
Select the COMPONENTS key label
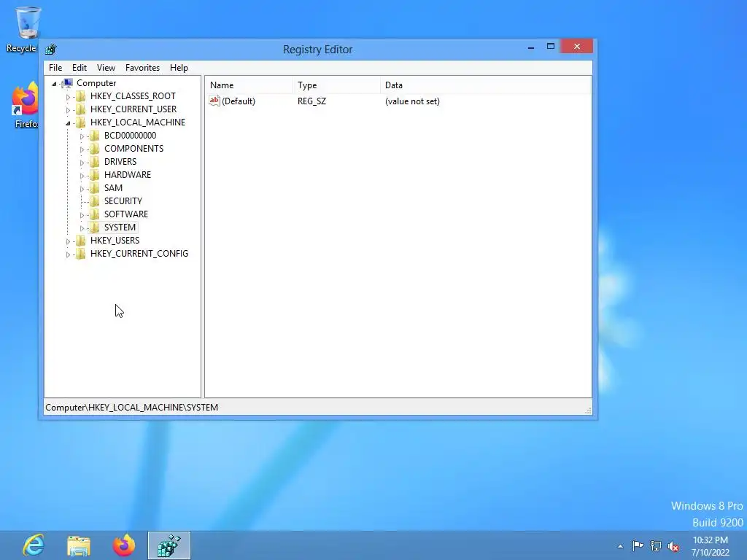[134, 149]
